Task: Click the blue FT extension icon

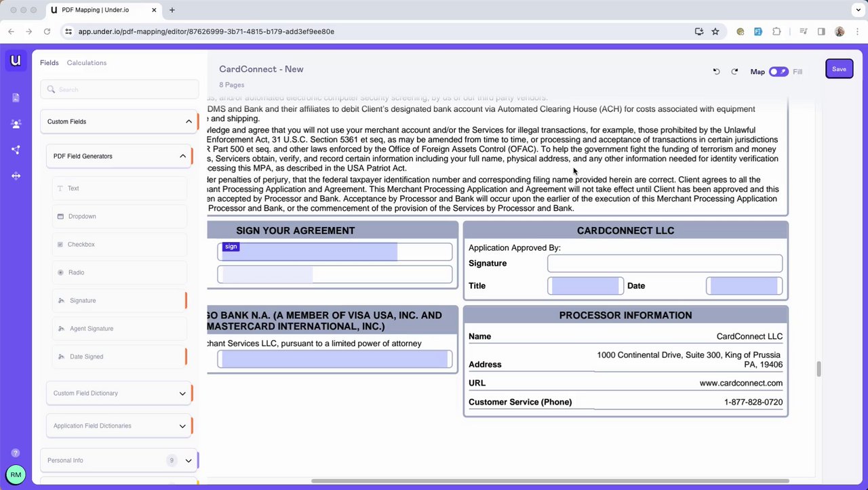Action: [x=758, y=31]
